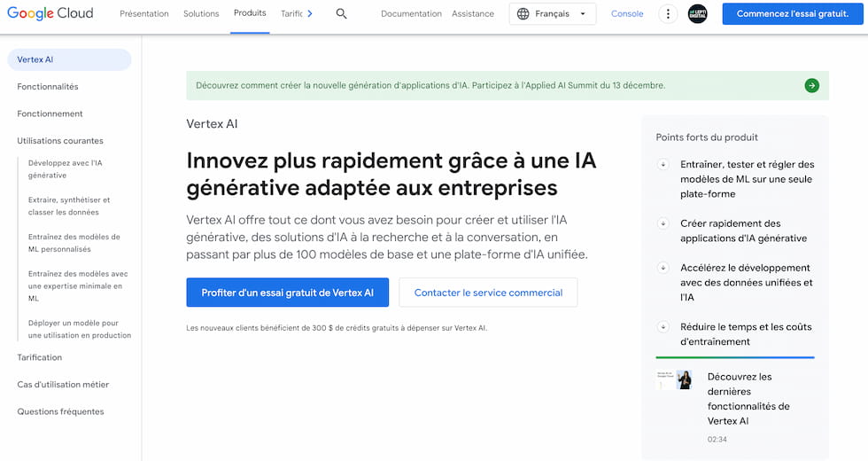Image resolution: width=868 pixels, height=461 pixels.
Task: Go to Cas d'utilisation métier
Action: coord(63,385)
